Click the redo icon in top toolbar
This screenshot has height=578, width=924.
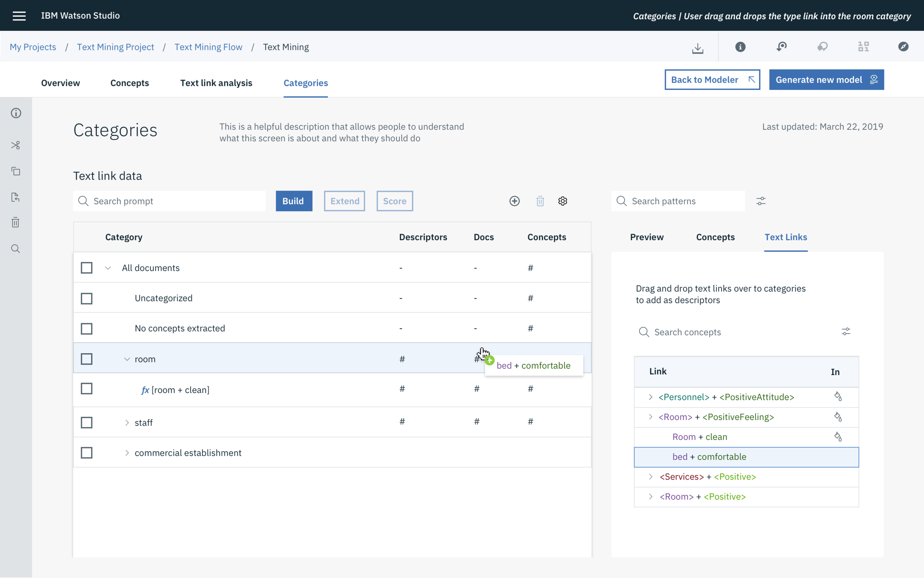pyautogui.click(x=822, y=47)
